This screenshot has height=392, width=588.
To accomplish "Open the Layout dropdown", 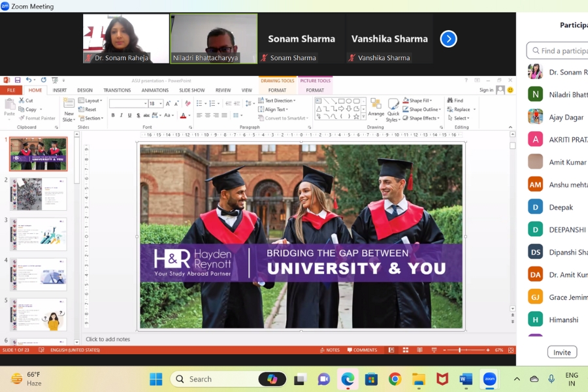I will (x=90, y=101).
